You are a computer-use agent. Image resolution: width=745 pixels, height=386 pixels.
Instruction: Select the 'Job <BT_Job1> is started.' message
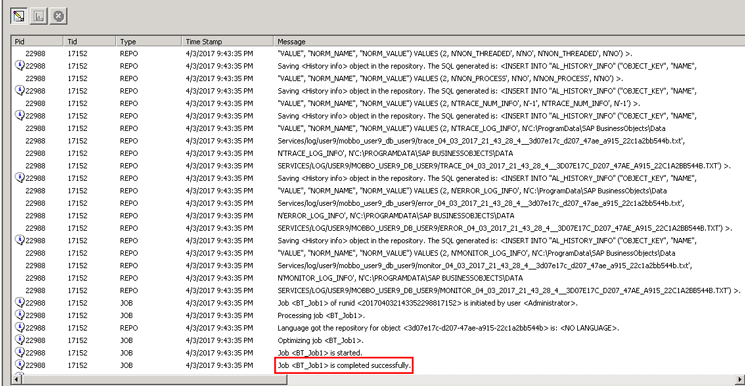tap(320, 352)
